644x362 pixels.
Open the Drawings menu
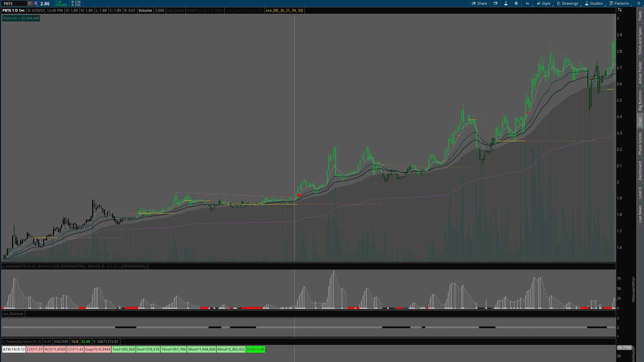[568, 3]
